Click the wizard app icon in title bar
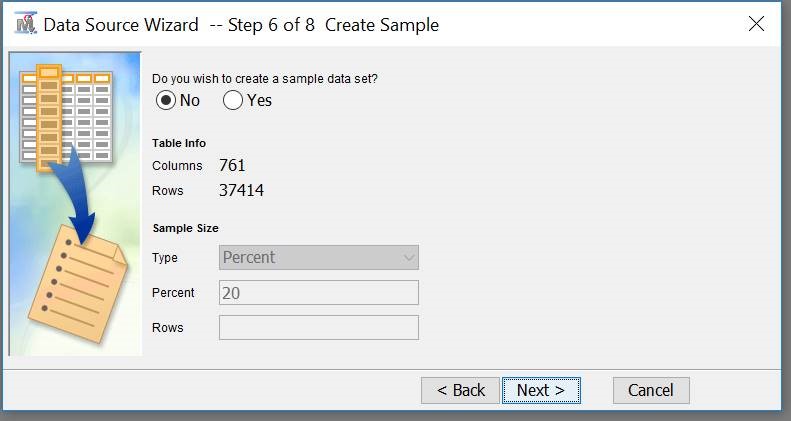Image resolution: width=791 pixels, height=421 pixels. click(25, 24)
